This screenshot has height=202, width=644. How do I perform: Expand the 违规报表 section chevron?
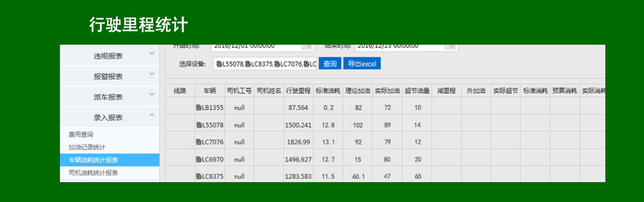[x=152, y=54]
